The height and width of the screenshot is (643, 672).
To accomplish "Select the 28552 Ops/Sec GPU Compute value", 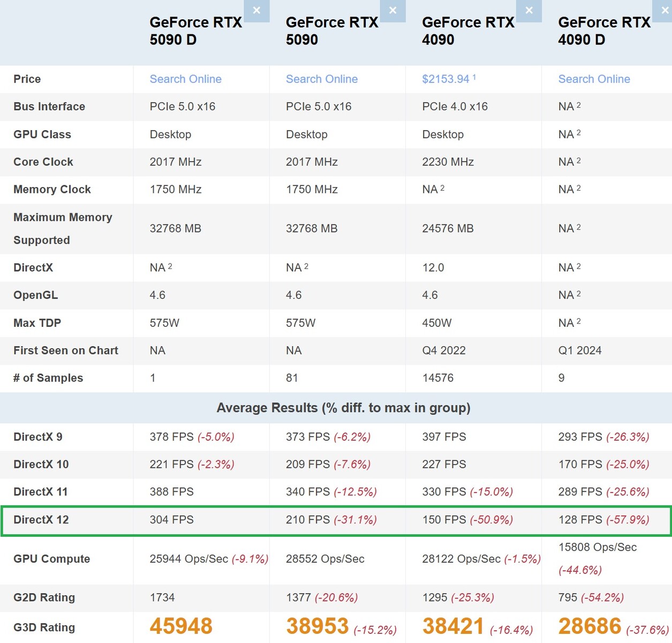I will coord(325,559).
